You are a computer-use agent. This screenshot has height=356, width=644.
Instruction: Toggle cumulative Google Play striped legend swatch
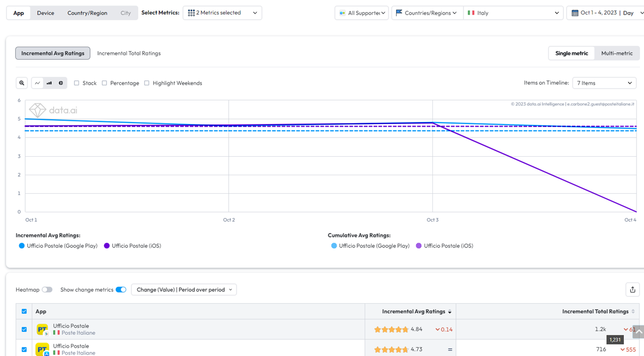[x=334, y=246]
